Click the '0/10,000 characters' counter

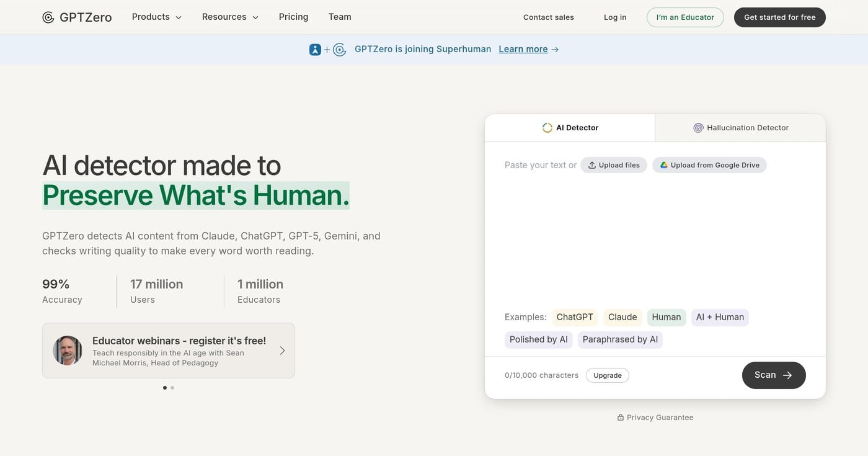[x=541, y=375]
